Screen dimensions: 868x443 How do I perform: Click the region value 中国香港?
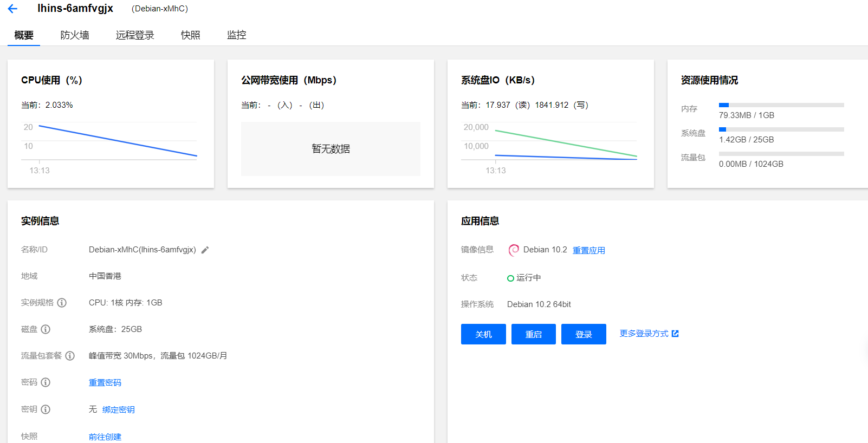point(105,276)
